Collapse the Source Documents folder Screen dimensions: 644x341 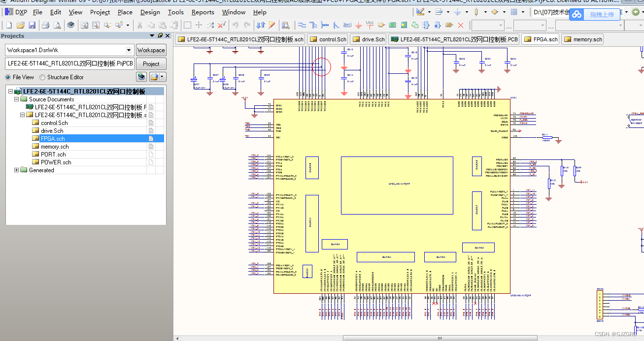pos(17,98)
